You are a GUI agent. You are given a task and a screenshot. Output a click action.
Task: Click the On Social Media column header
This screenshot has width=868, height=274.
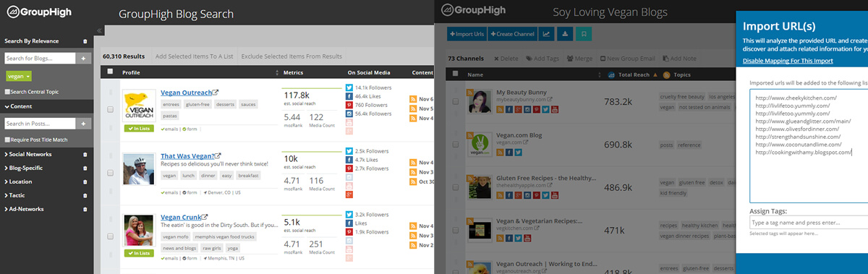[369, 72]
